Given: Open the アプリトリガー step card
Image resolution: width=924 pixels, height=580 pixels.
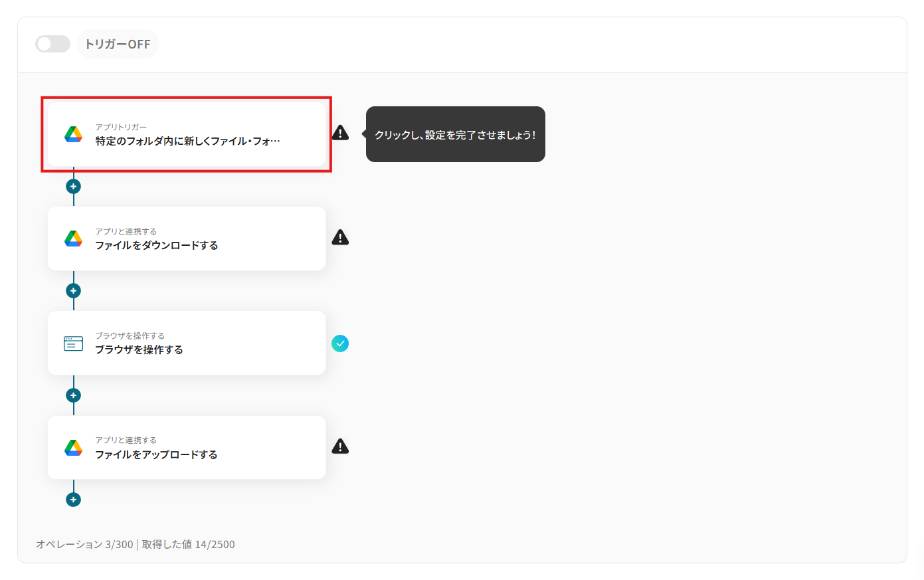Looking at the screenshot, I should (187, 134).
